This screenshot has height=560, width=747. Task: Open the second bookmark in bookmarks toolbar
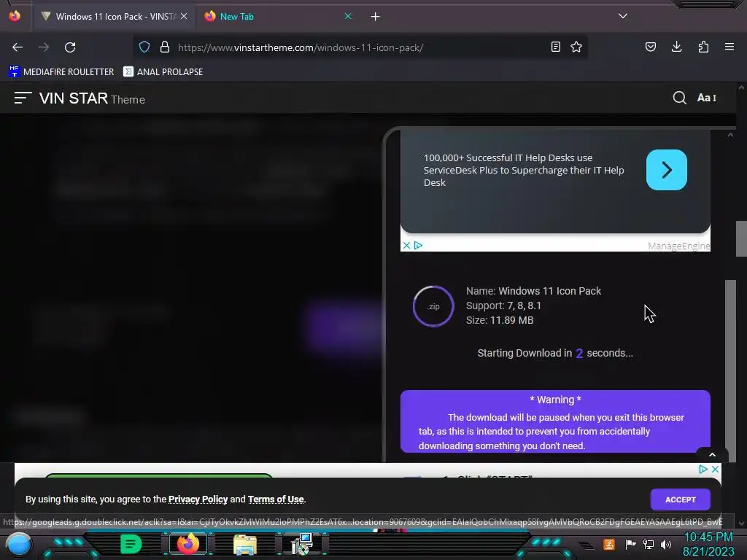[163, 72]
